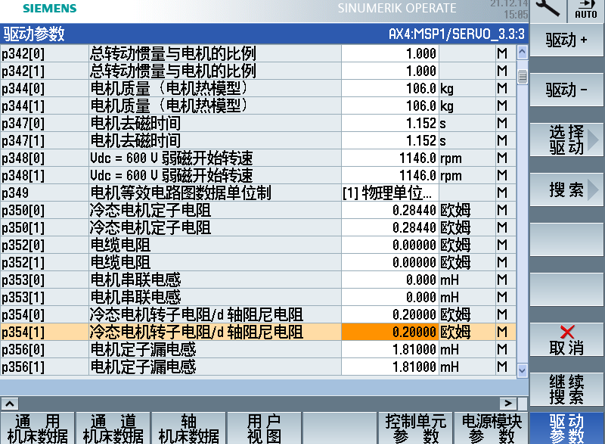Image resolution: width=605 pixels, height=444 pixels.
Task: Click the 驱动 - softkey
Action: point(566,90)
